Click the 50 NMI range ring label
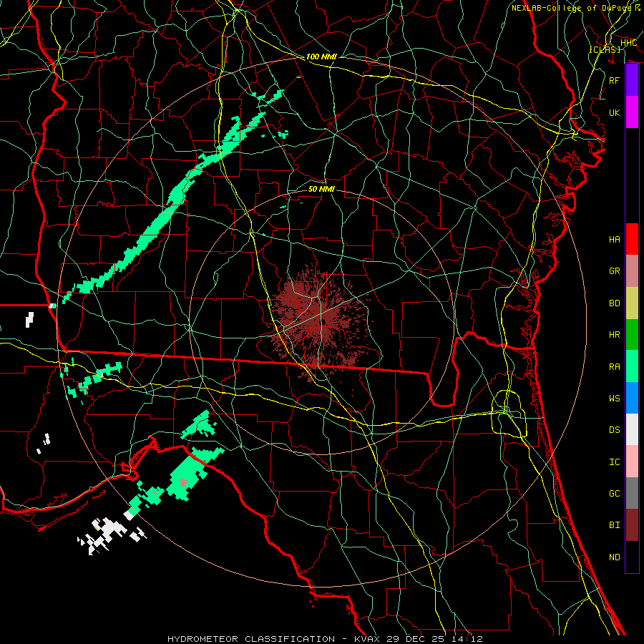 [x=321, y=189]
